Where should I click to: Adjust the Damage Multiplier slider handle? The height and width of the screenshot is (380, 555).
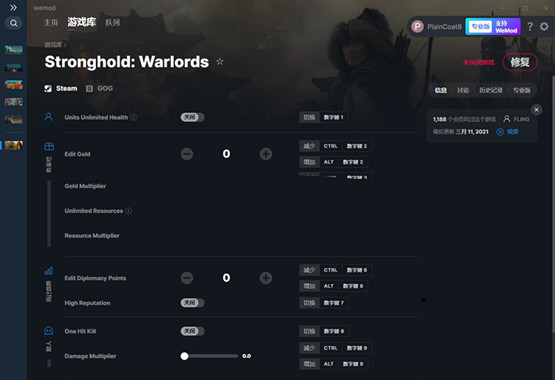[184, 356]
